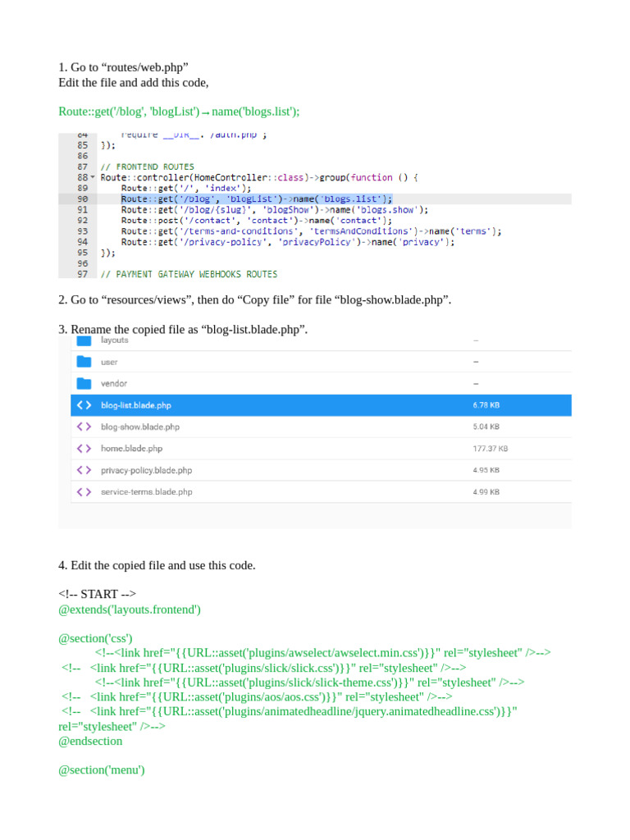Click the code icon beside blog-list.blade.php
This screenshot has width=630, height=840.
[x=84, y=405]
